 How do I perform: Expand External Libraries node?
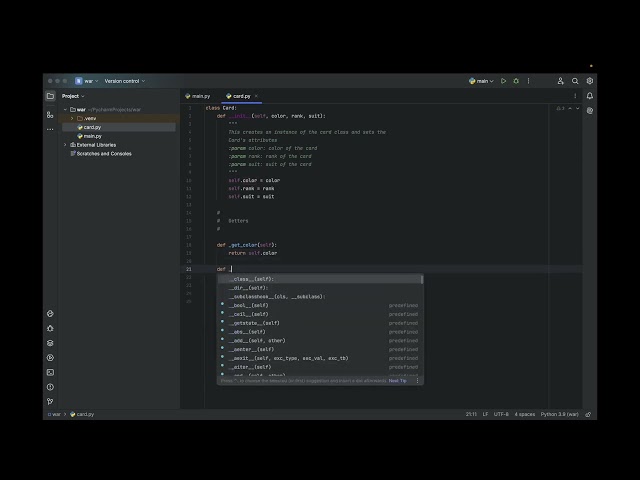tap(65, 145)
